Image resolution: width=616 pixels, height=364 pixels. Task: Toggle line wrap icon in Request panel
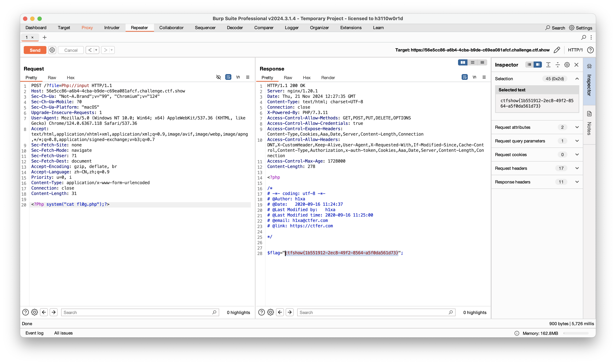point(228,77)
